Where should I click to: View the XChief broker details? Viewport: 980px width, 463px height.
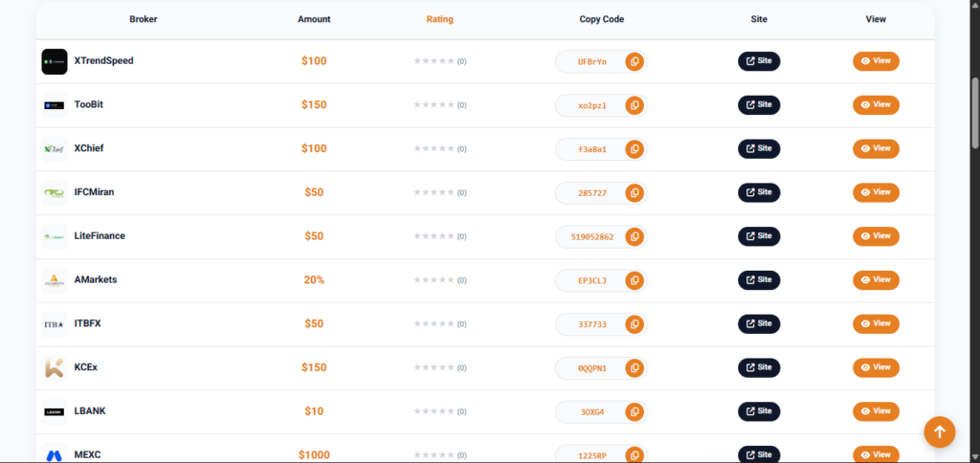coord(876,148)
